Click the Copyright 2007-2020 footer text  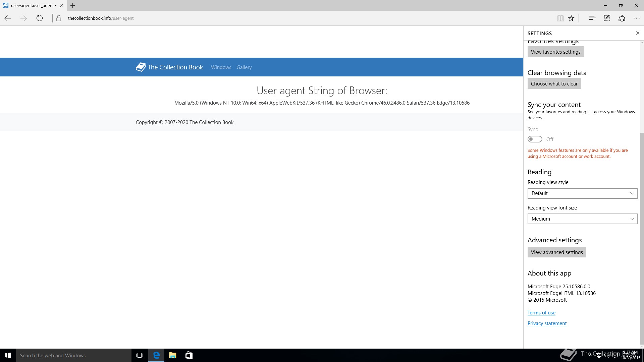pos(184,122)
